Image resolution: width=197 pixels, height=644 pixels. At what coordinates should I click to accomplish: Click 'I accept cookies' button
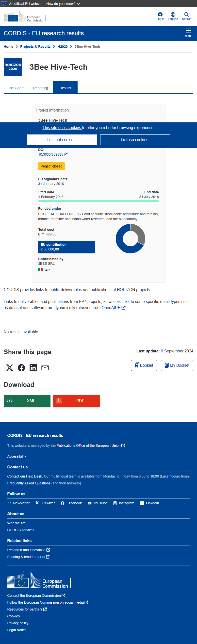point(62,140)
